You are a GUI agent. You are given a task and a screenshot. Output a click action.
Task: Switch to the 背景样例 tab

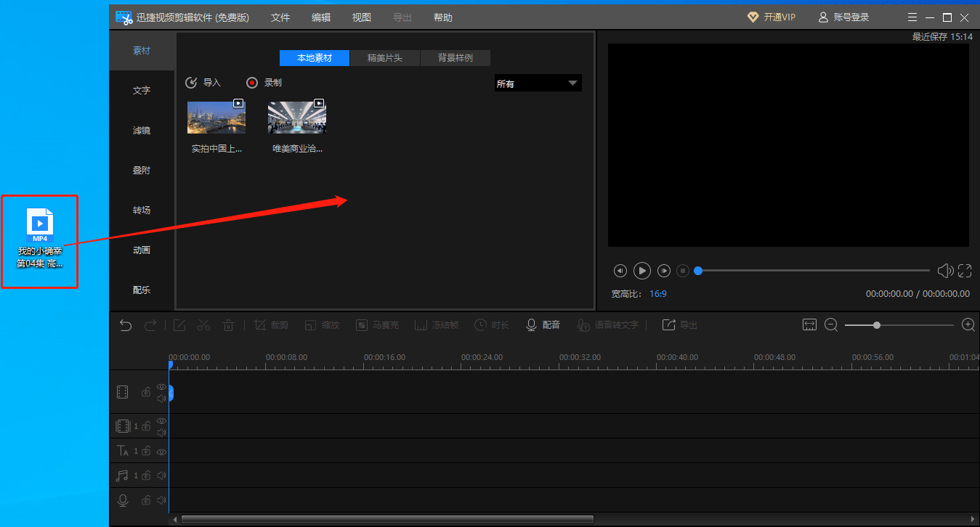click(455, 58)
